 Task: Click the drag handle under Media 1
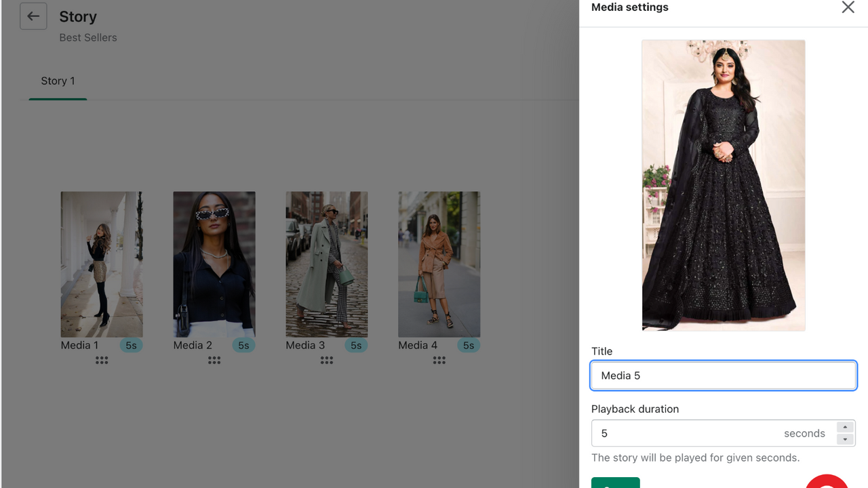[102, 360]
